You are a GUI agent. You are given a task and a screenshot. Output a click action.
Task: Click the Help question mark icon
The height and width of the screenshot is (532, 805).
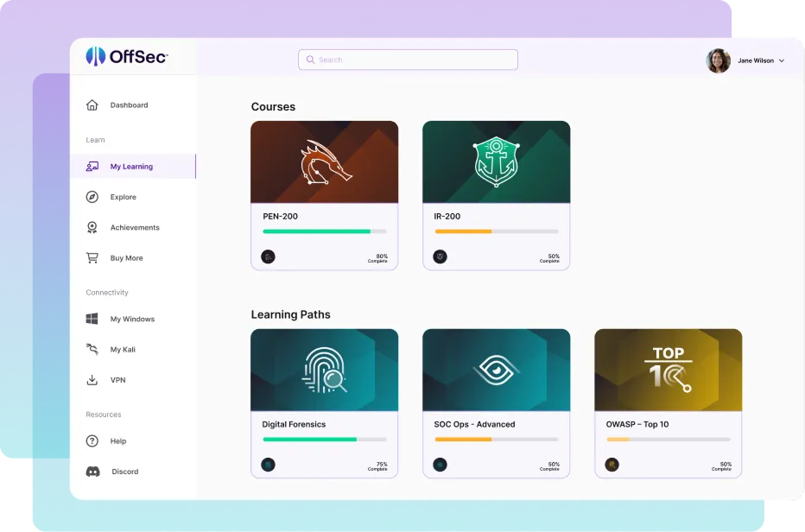pos(92,441)
